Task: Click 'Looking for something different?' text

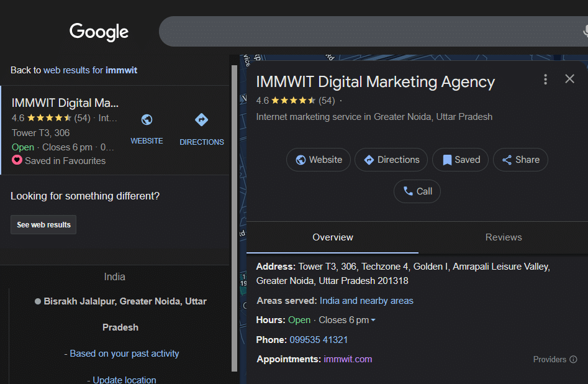Action: (85, 196)
